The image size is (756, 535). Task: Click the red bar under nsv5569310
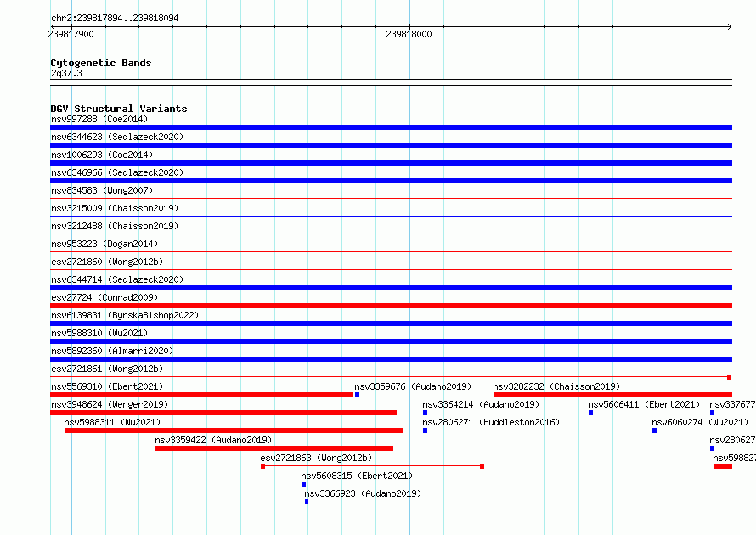point(201,395)
